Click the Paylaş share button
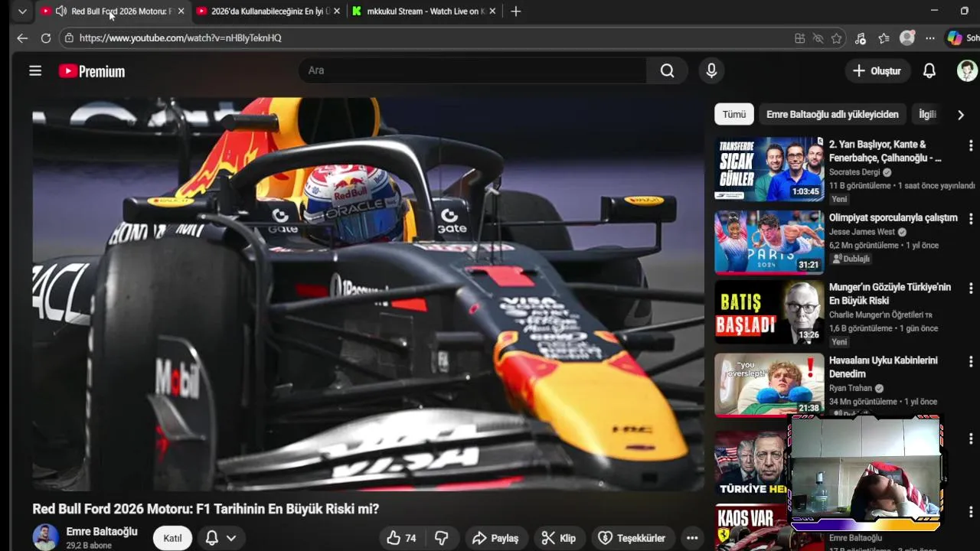The height and width of the screenshot is (551, 980). coord(495,538)
